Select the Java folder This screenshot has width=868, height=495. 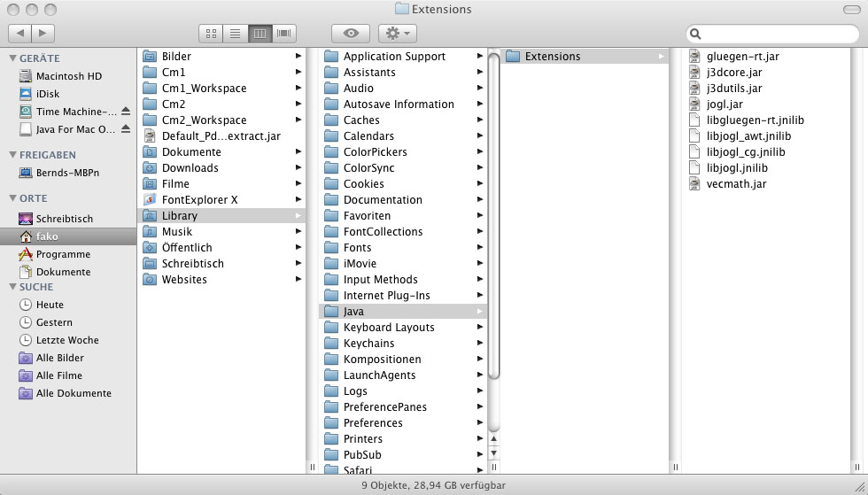click(x=403, y=311)
